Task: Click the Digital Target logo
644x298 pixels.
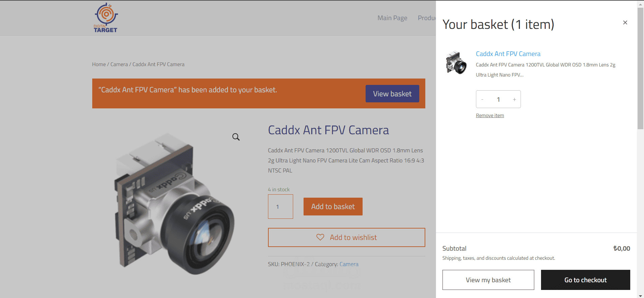Action: coord(106,18)
